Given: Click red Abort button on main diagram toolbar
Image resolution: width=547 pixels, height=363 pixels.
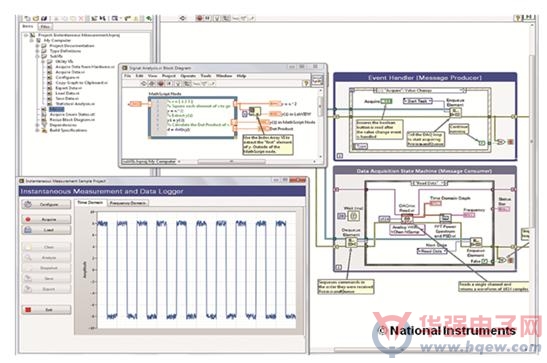Looking at the screenshot, I should [200, 18].
